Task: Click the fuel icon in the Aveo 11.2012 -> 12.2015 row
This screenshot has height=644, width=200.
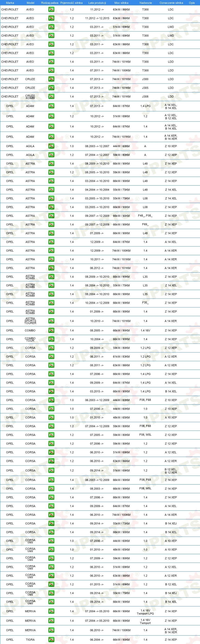Action: pos(51,18)
